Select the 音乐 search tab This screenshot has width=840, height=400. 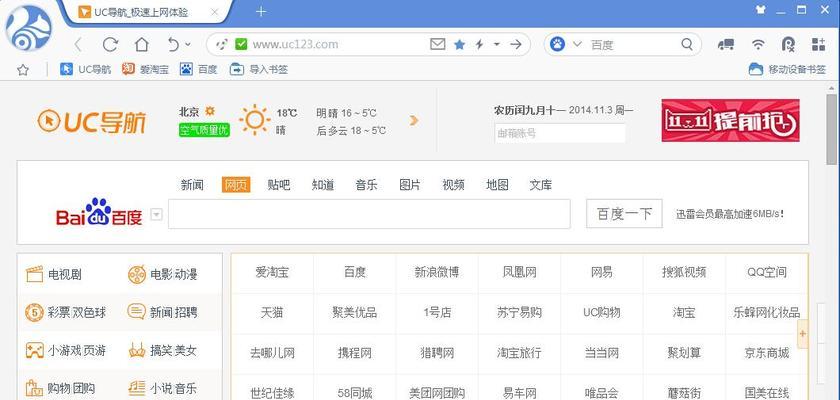click(366, 185)
